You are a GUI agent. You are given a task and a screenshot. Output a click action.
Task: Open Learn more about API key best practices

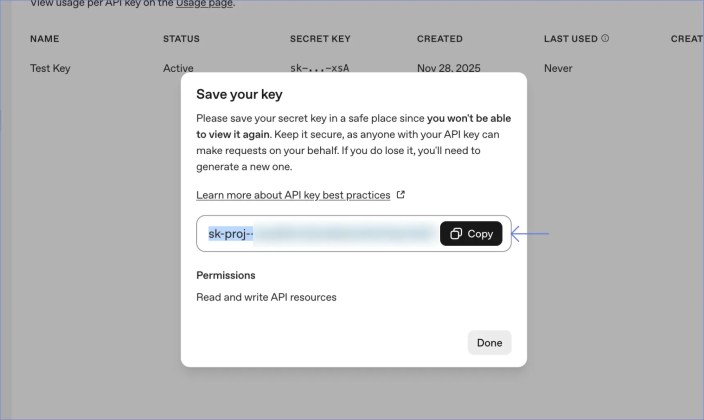pyautogui.click(x=293, y=195)
